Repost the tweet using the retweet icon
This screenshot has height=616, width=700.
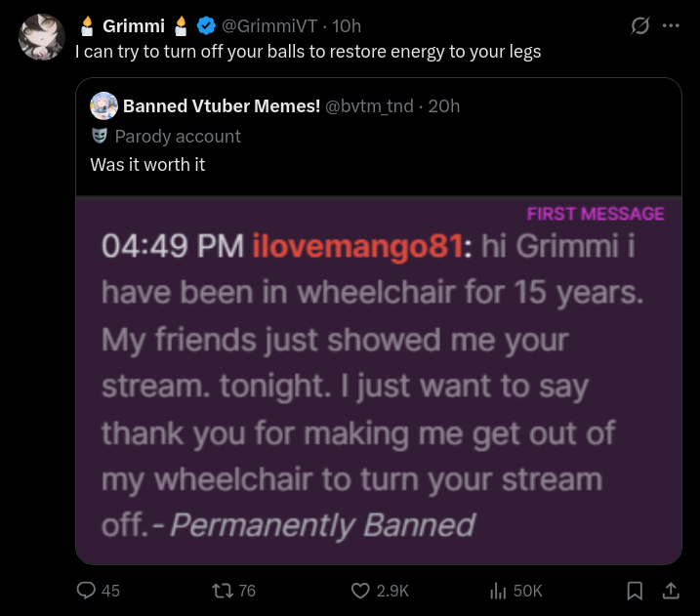(x=223, y=591)
